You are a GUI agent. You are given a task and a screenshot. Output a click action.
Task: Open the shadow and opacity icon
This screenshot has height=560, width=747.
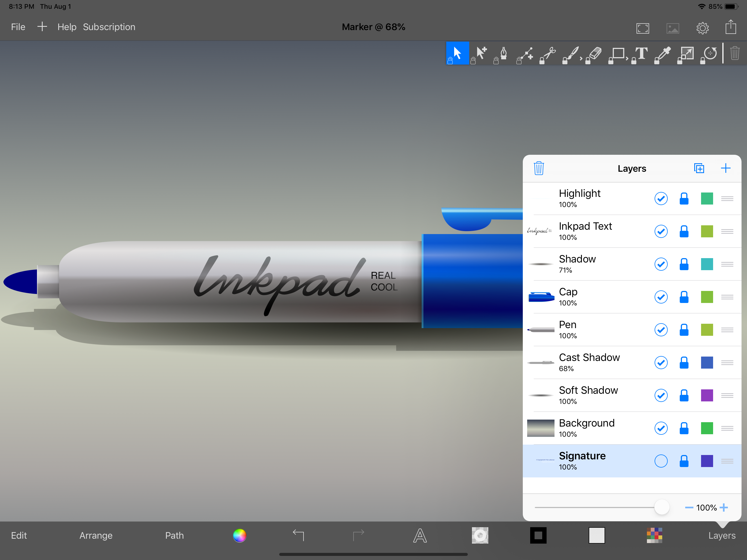click(480, 535)
